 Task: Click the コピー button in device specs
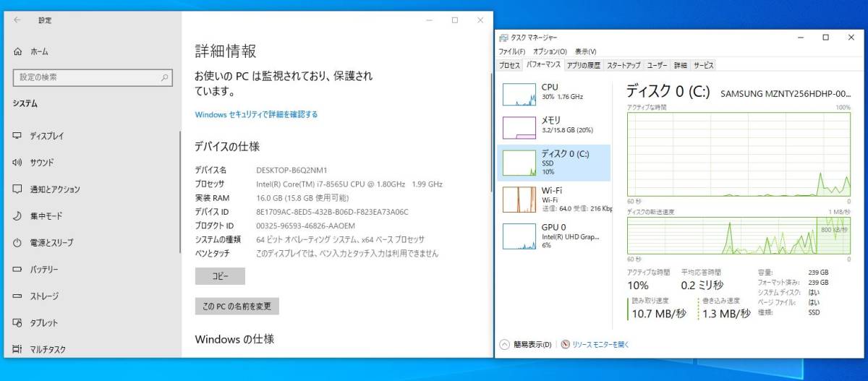click(220, 276)
